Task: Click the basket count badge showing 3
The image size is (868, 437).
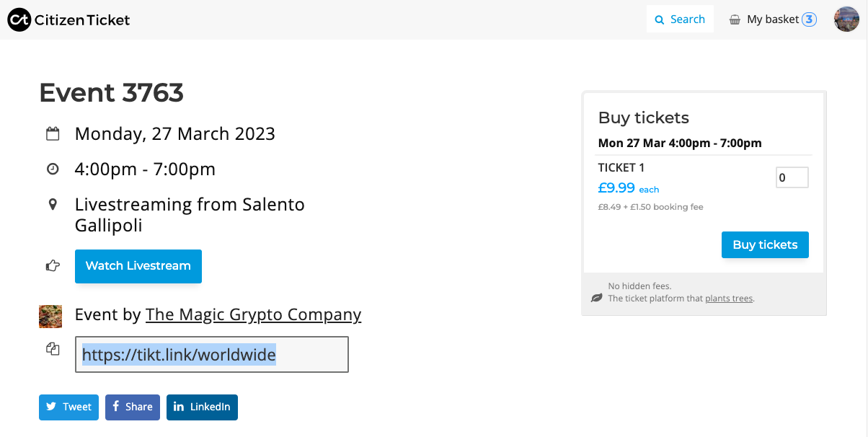Action: 810,19
